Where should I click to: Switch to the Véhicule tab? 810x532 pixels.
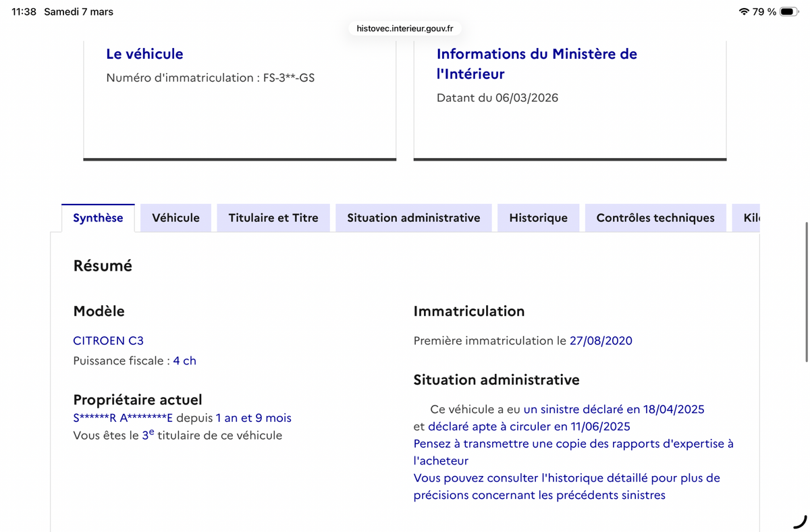(x=175, y=217)
